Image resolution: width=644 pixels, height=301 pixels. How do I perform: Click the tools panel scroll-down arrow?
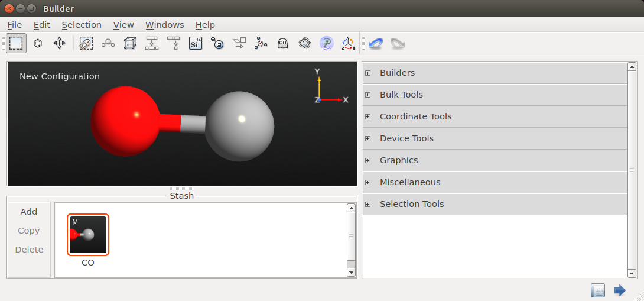(x=632, y=273)
